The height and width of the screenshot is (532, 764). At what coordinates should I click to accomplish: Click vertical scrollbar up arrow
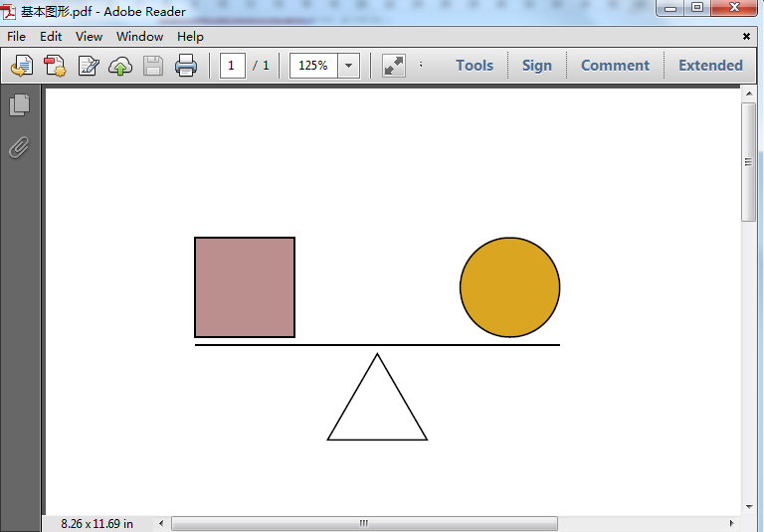point(749,93)
